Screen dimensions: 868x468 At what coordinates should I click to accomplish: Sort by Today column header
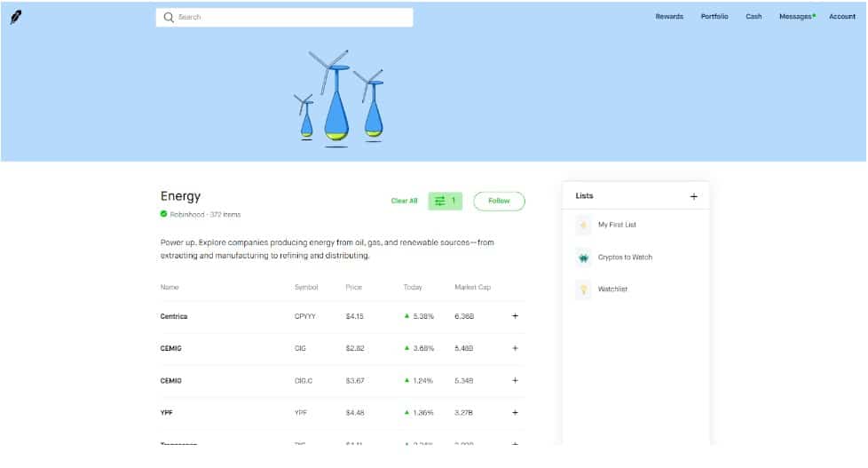pyautogui.click(x=413, y=288)
